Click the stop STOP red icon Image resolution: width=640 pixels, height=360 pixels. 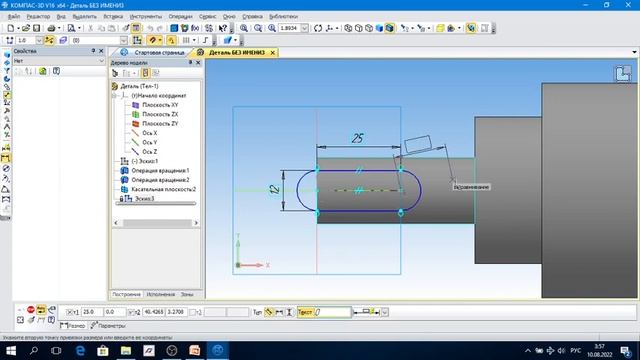click(x=31, y=310)
